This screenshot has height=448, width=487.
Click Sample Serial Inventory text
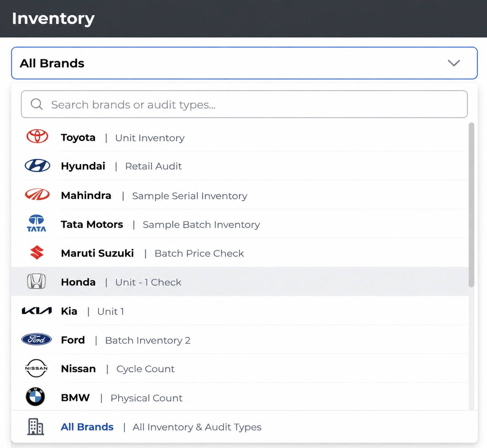tap(190, 196)
